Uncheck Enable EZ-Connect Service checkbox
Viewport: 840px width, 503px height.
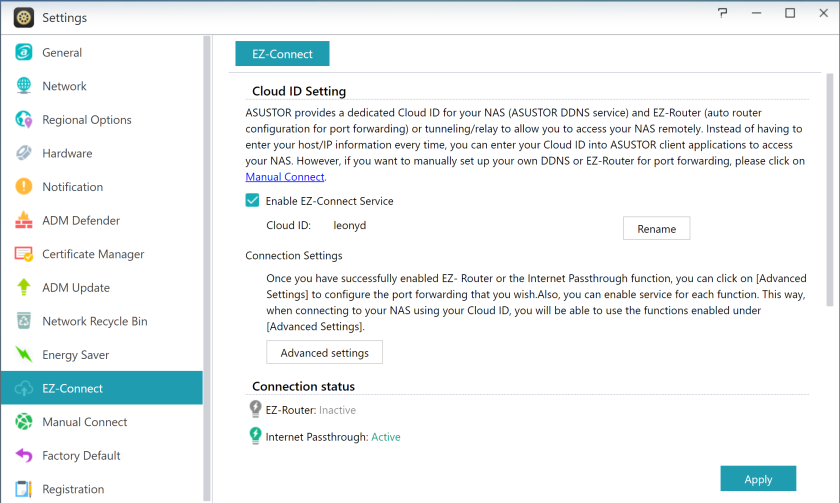pyautogui.click(x=252, y=200)
